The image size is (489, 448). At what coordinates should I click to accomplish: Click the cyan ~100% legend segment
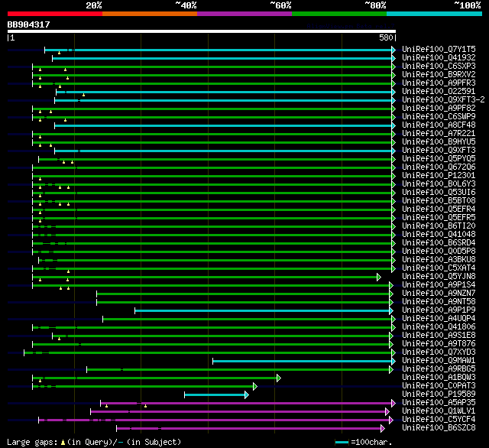(x=435, y=14)
